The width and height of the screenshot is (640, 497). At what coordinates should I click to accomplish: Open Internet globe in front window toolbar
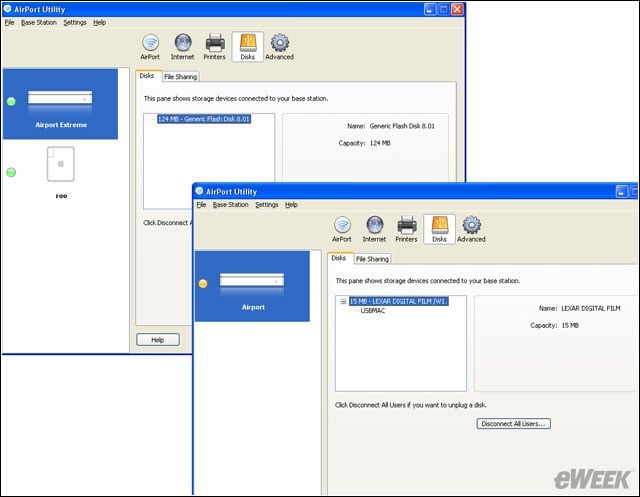coord(374,229)
